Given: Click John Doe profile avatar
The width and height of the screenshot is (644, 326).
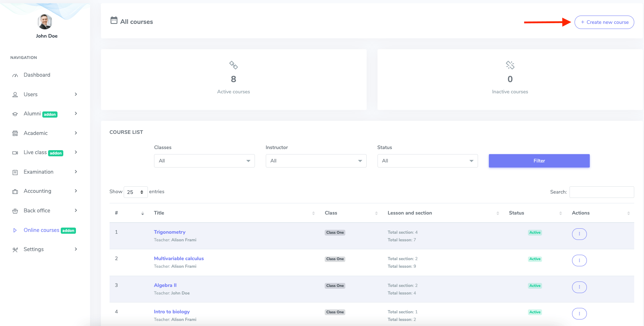Looking at the screenshot, I should click(x=45, y=22).
